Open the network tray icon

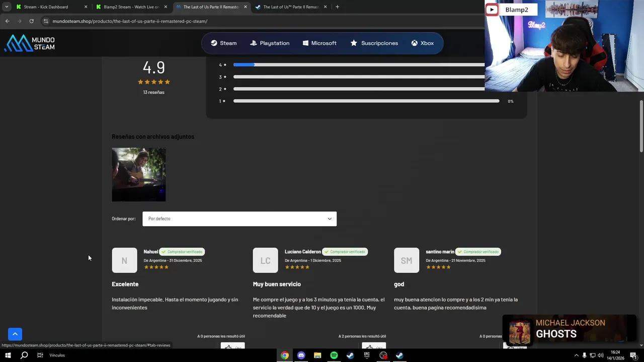coord(592,355)
